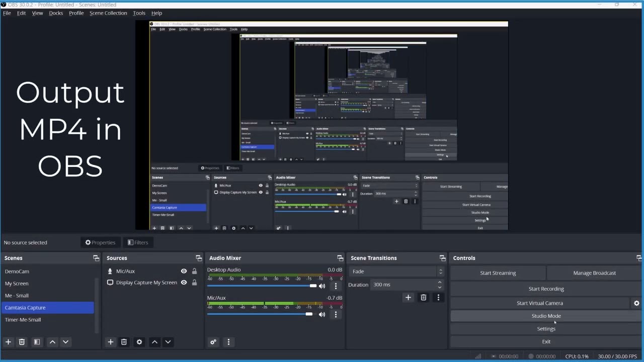Toggle lock for Display Capture My Screen
The height and width of the screenshot is (362, 644).
(x=194, y=283)
